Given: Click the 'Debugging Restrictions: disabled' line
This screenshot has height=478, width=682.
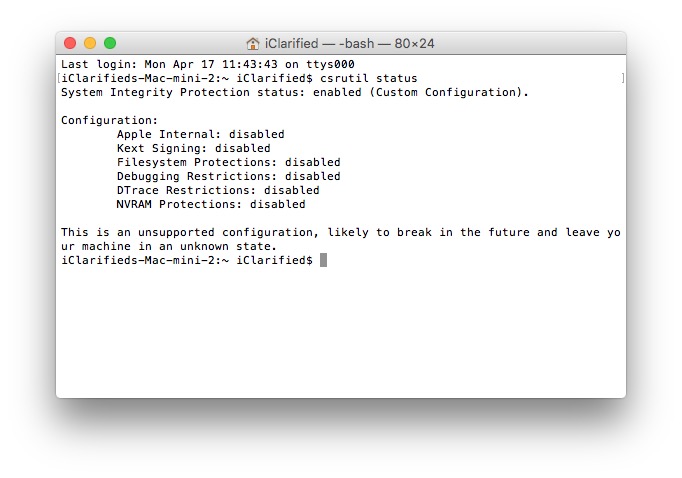Looking at the screenshot, I should [228, 176].
